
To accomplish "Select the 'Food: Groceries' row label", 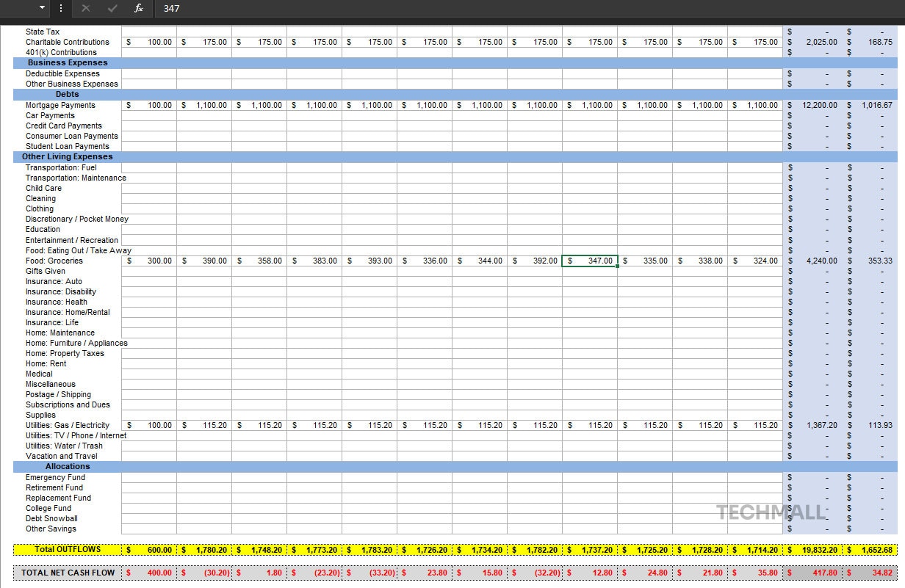I will pyautogui.click(x=54, y=261).
